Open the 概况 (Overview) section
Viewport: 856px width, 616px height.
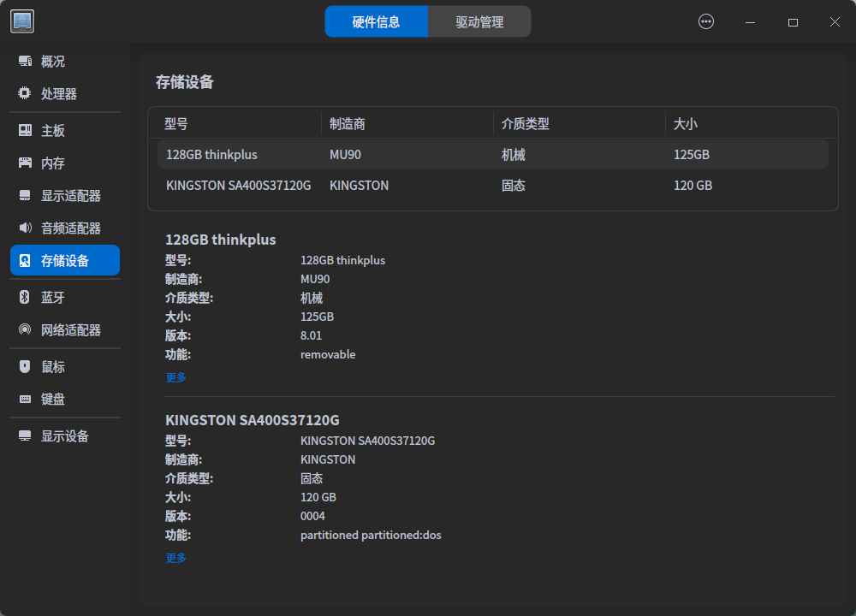pos(53,61)
